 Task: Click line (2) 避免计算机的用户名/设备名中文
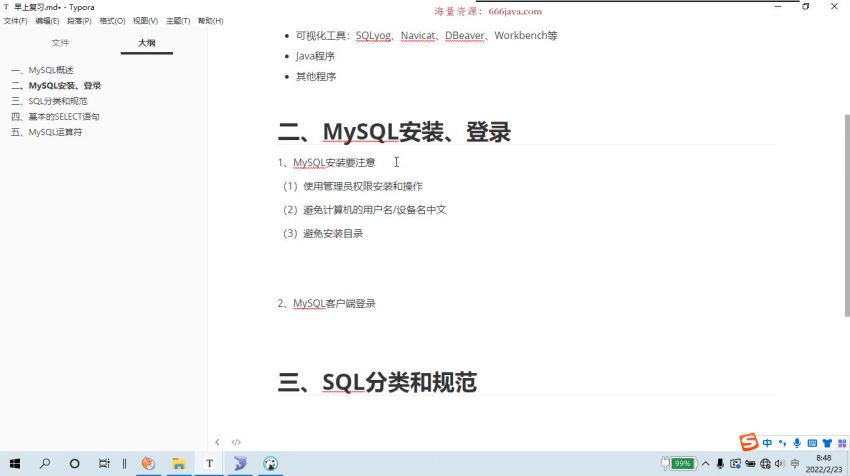point(364,209)
